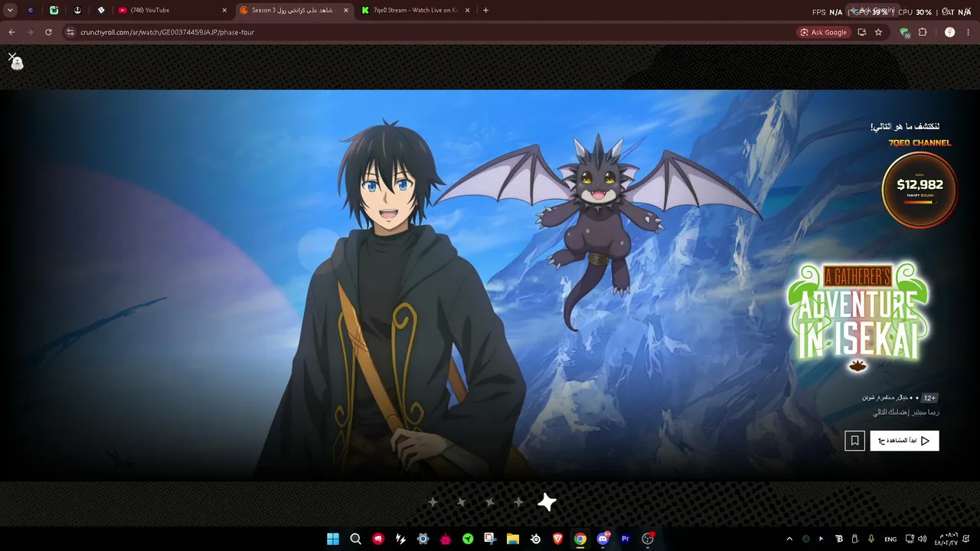Open the red app on the taskbar

point(378,539)
